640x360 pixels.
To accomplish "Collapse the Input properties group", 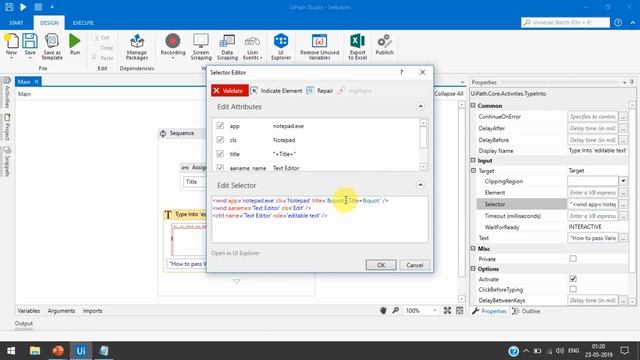I will click(x=473, y=160).
